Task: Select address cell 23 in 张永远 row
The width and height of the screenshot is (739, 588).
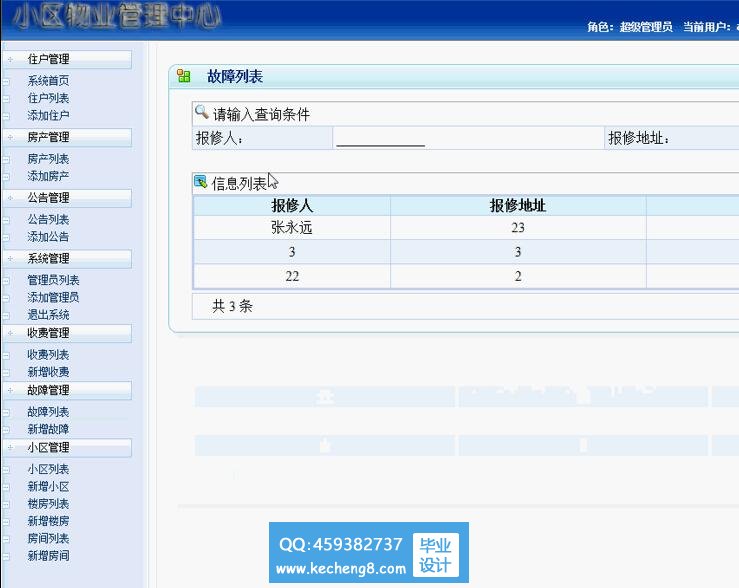Action: pos(518,228)
